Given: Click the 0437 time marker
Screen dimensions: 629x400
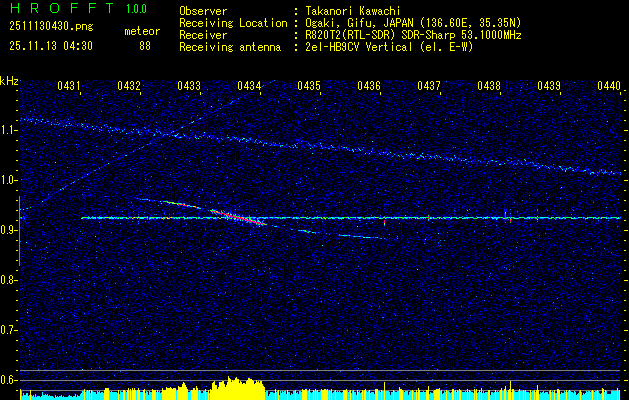Looking at the screenshot, I should pyautogui.click(x=429, y=86).
